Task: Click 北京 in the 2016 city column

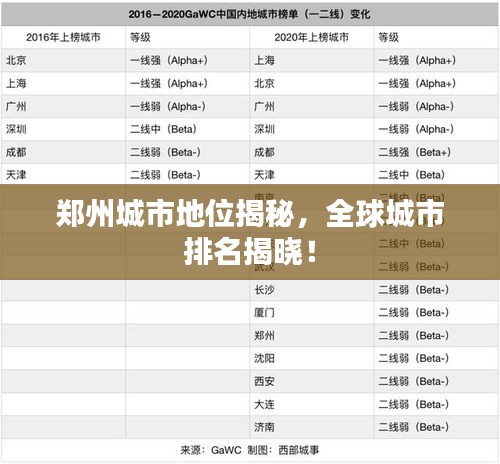Action: [16, 60]
